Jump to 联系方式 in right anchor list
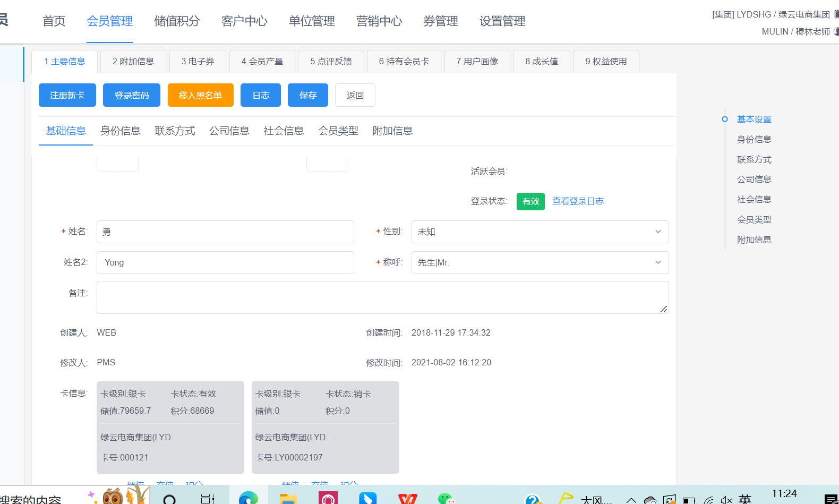The height and width of the screenshot is (504, 839). (754, 159)
